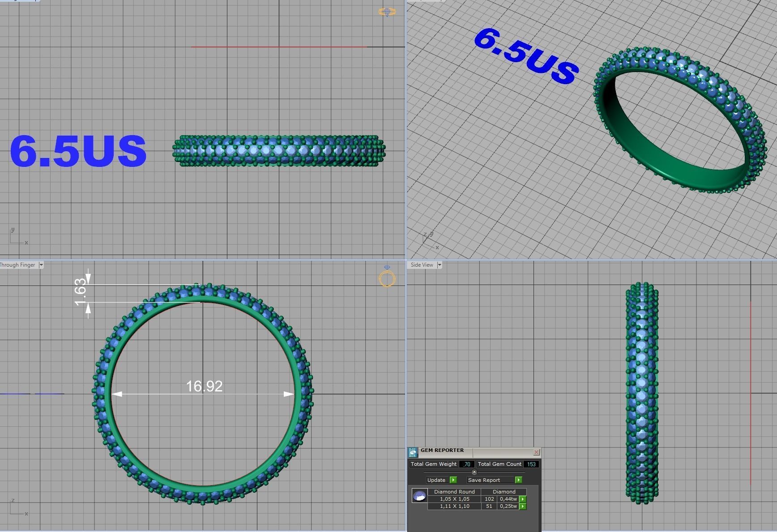
Task: Select the 1,11 X 1,10 size cell
Action: click(x=454, y=506)
